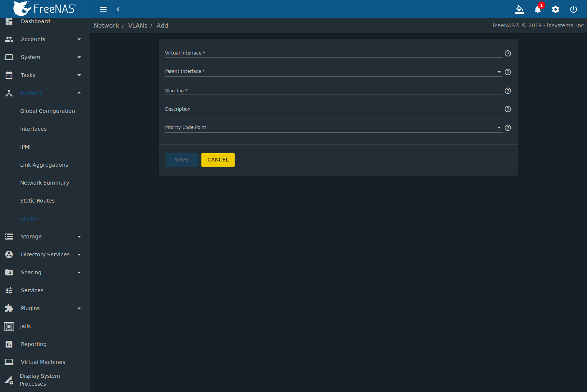Click the Add breadcrumb
The width and height of the screenshot is (587, 392).
tap(162, 25)
